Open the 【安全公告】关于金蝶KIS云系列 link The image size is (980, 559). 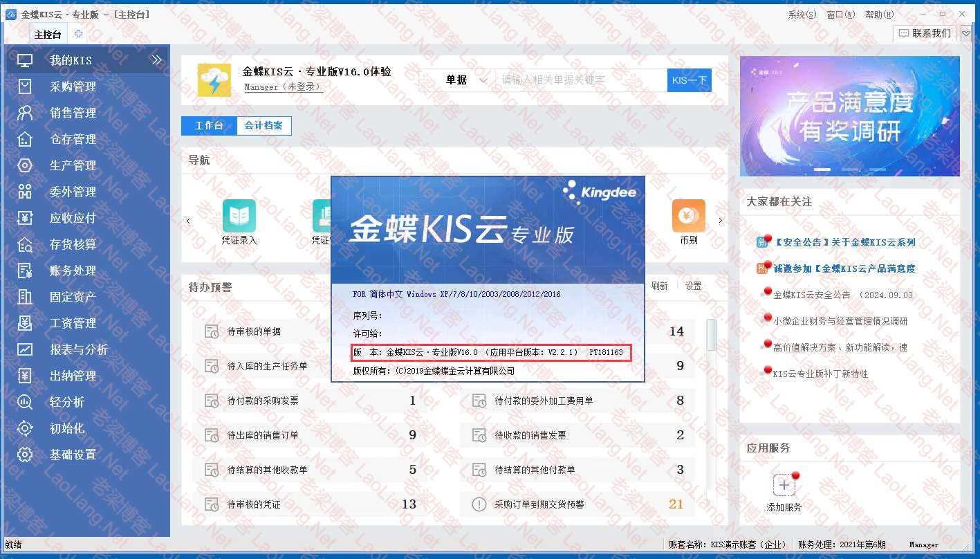(844, 242)
